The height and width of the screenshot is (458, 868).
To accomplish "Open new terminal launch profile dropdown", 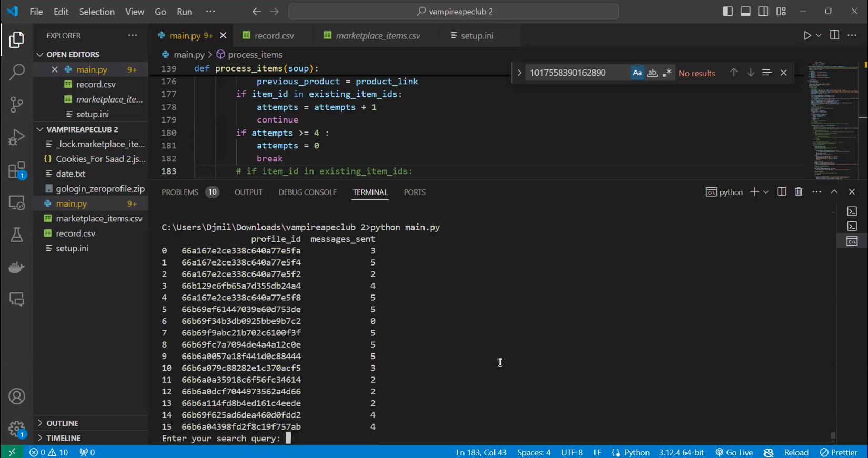I will (766, 192).
